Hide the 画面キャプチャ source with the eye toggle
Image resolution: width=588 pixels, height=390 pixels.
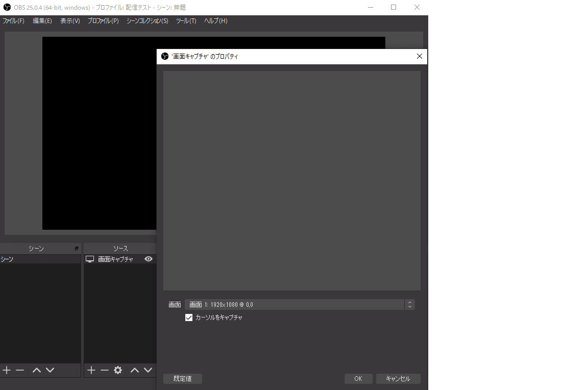(149, 259)
